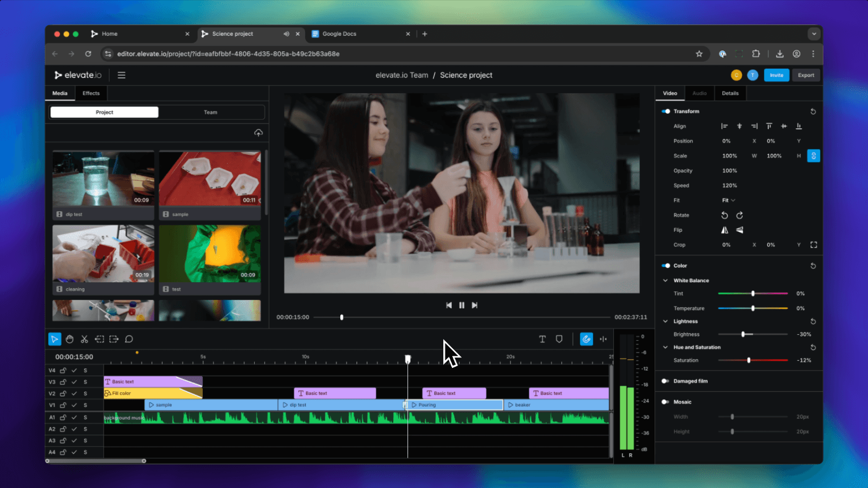Click the Speed value field showing 120%
Screen dimensions: 868x488
point(730,186)
